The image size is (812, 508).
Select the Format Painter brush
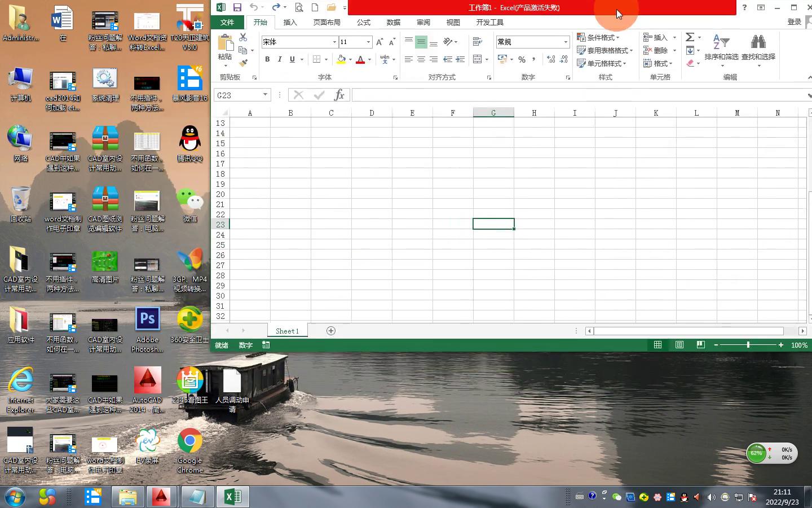[x=243, y=63]
